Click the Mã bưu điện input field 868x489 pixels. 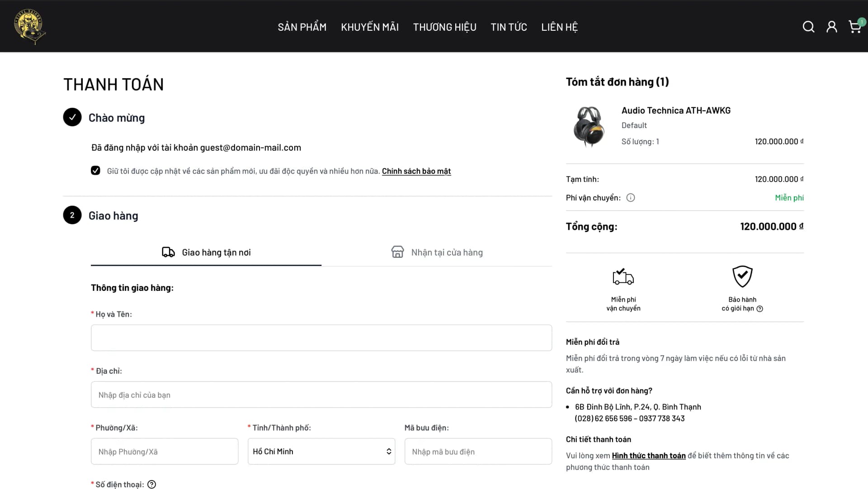[478, 451]
